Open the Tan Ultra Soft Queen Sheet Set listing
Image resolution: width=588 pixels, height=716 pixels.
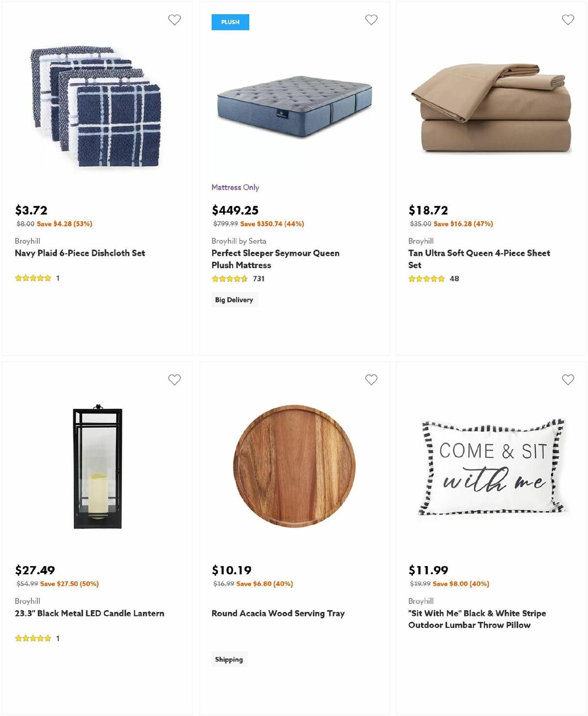tap(479, 259)
